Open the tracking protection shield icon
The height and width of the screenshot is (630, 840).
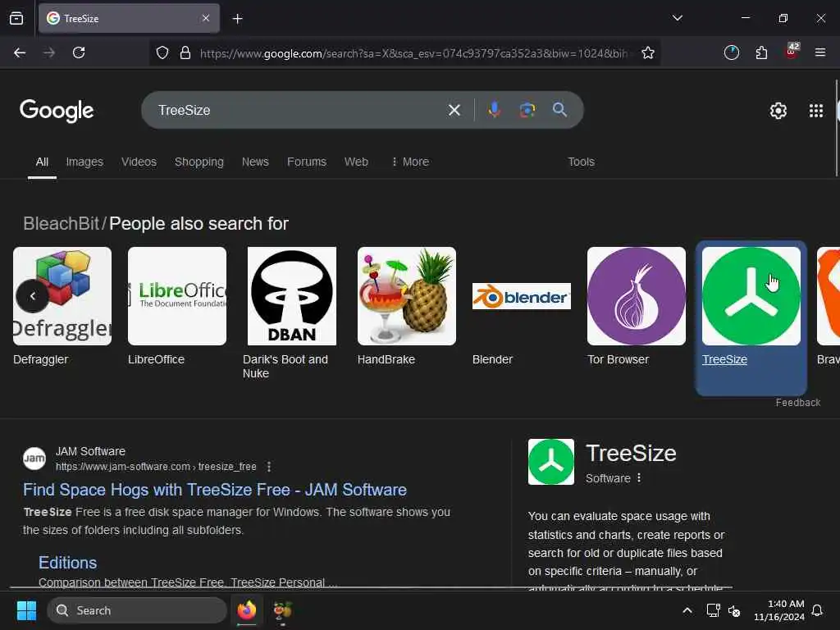[x=162, y=52]
